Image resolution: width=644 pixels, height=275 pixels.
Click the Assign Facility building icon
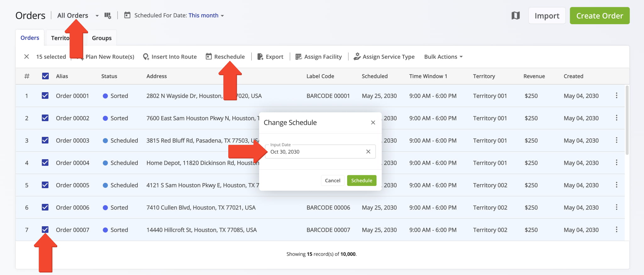pos(298,57)
